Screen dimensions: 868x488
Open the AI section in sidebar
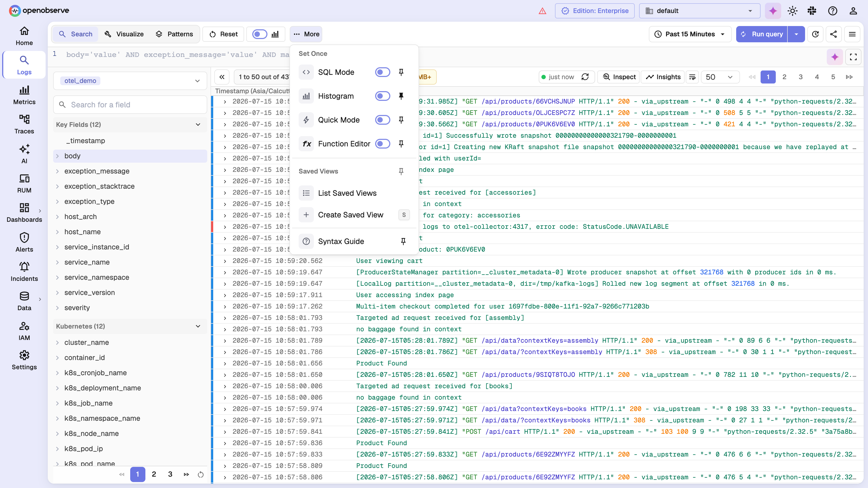(24, 154)
